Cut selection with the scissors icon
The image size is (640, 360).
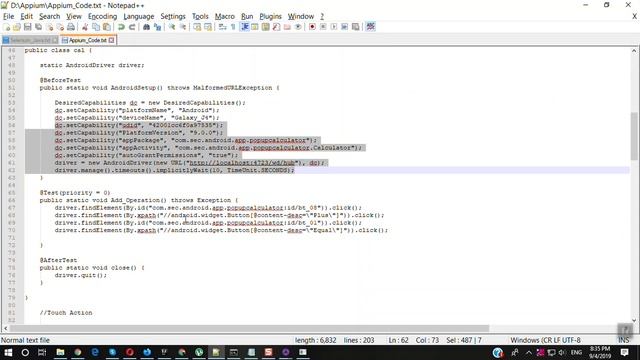(85, 27)
